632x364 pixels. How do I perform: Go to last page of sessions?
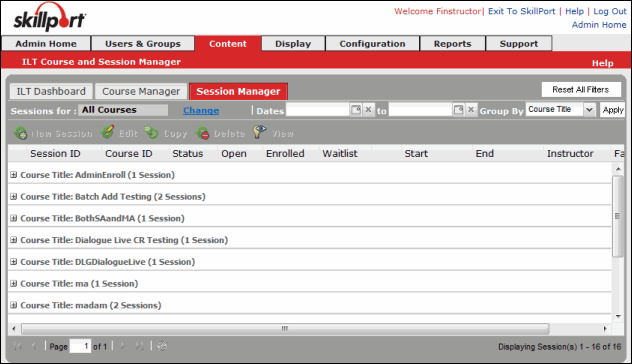coord(139,346)
